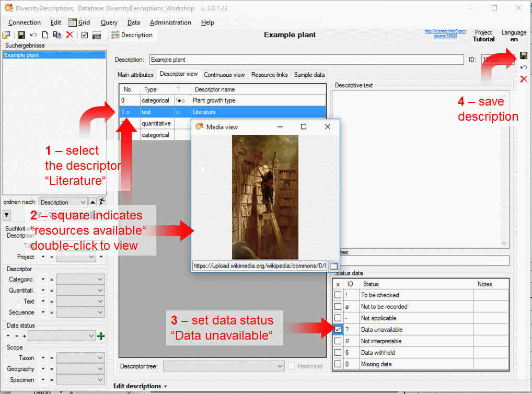Open the Query menu
Image resolution: width=532 pixels, height=394 pixels.
pos(109,22)
